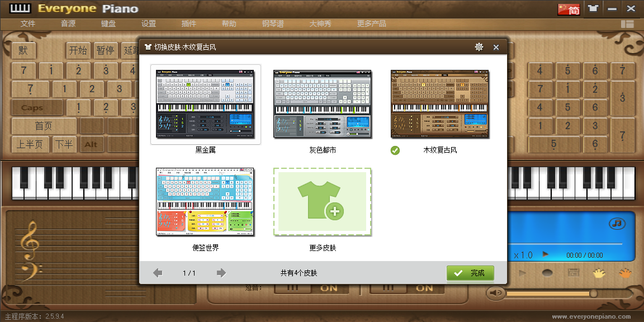Click the settings gear in the skin dialog
The image size is (644, 322).
tap(479, 47)
